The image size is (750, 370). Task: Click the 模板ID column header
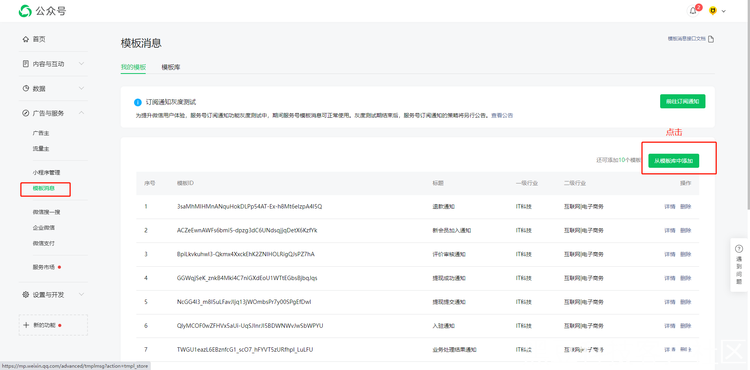(185, 183)
